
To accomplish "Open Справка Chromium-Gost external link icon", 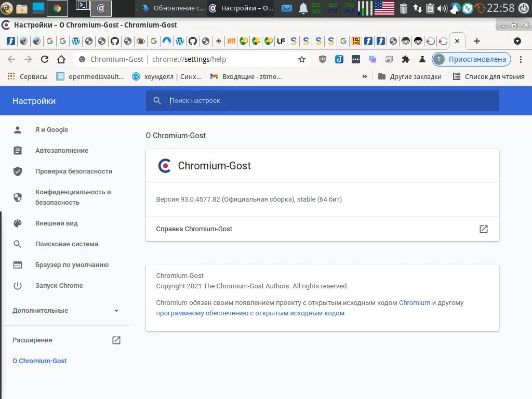I will (484, 229).
